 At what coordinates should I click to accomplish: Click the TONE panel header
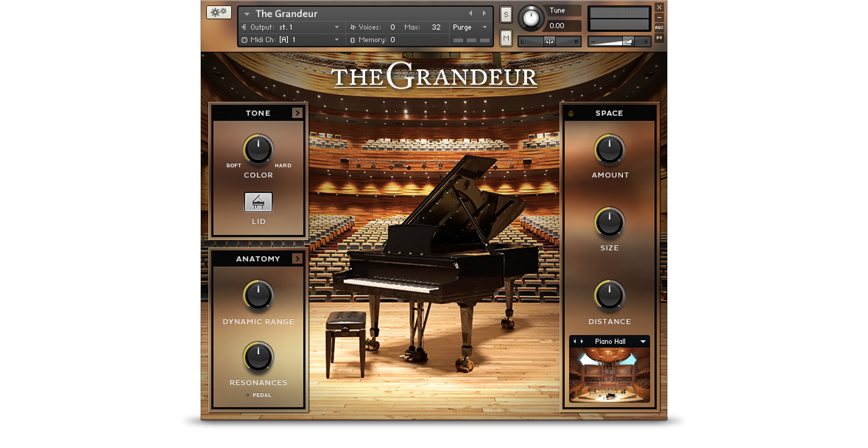pos(258,113)
